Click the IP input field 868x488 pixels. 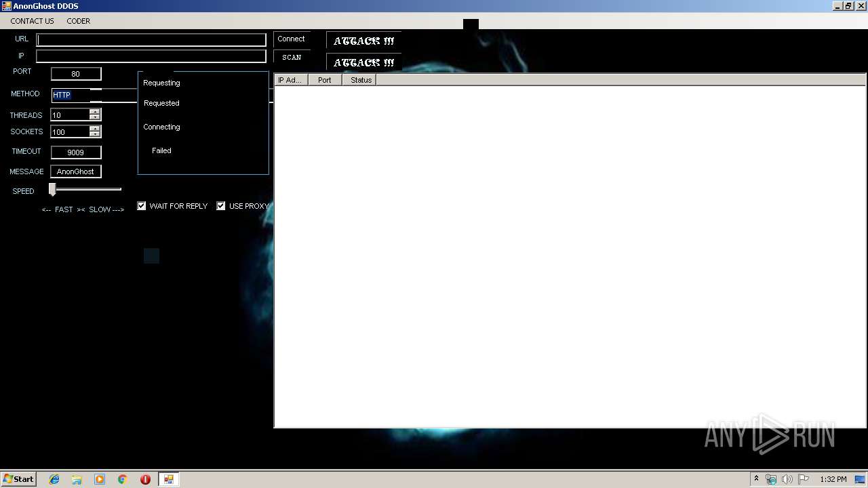(151, 56)
